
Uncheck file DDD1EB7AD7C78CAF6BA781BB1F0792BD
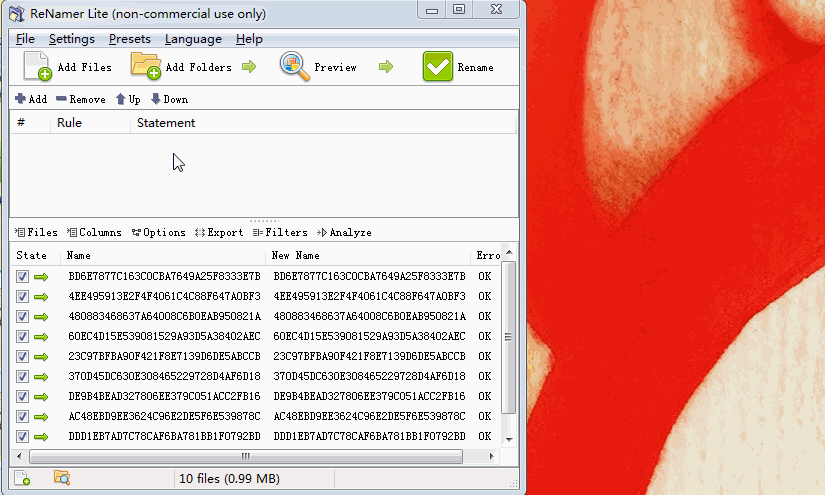pyautogui.click(x=22, y=436)
